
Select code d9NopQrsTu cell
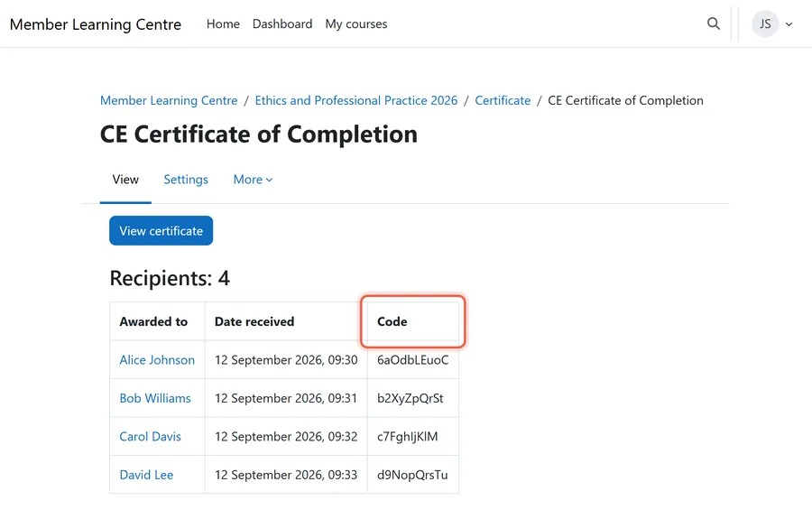tap(412, 475)
